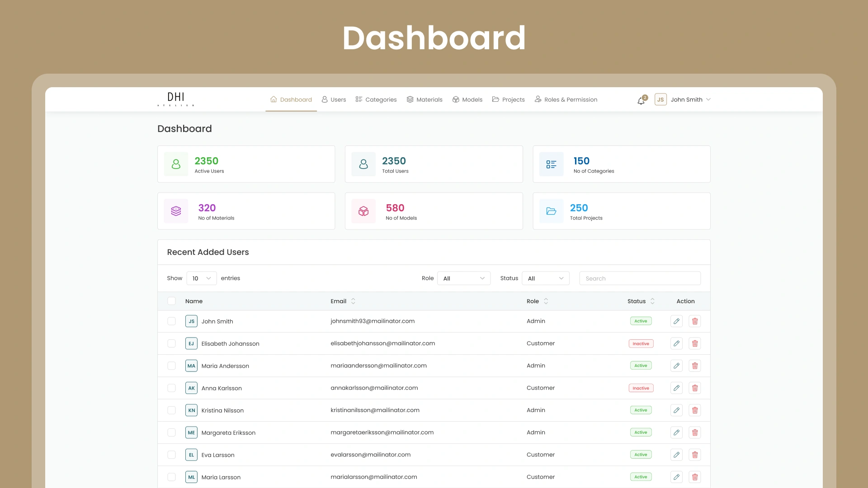This screenshot has width=868, height=488.
Task: Tick the checkbox for Maria Andersson
Action: (x=171, y=366)
